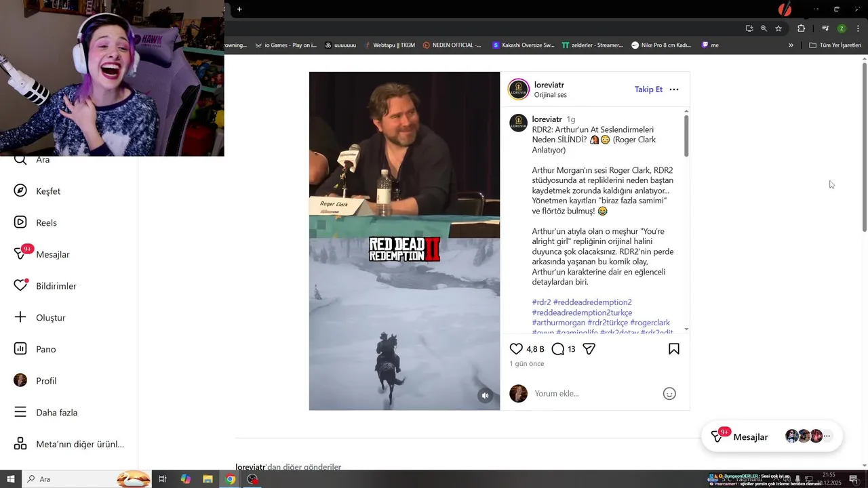Image resolution: width=868 pixels, height=488 pixels.
Task: Open media controls icon in toolbar
Action: (x=825, y=28)
